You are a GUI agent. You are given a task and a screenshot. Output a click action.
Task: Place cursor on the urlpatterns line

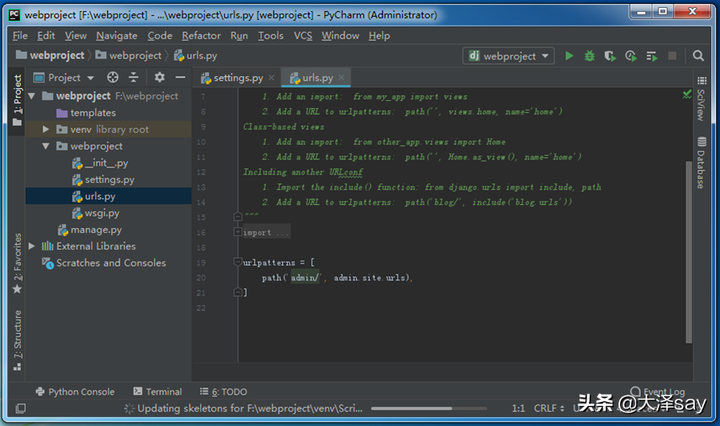point(278,263)
